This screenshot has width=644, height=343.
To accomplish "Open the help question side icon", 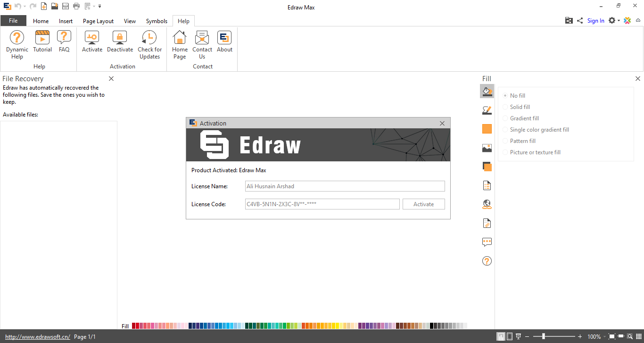I will click(487, 261).
